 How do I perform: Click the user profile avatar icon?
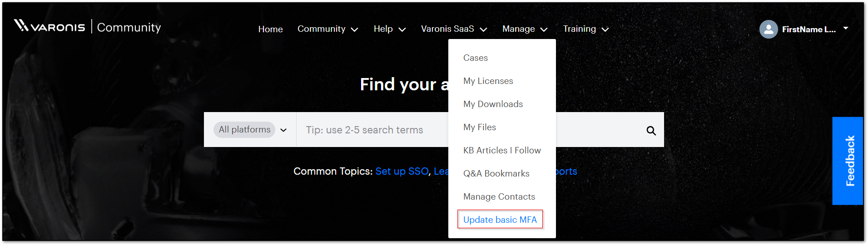pyautogui.click(x=769, y=29)
